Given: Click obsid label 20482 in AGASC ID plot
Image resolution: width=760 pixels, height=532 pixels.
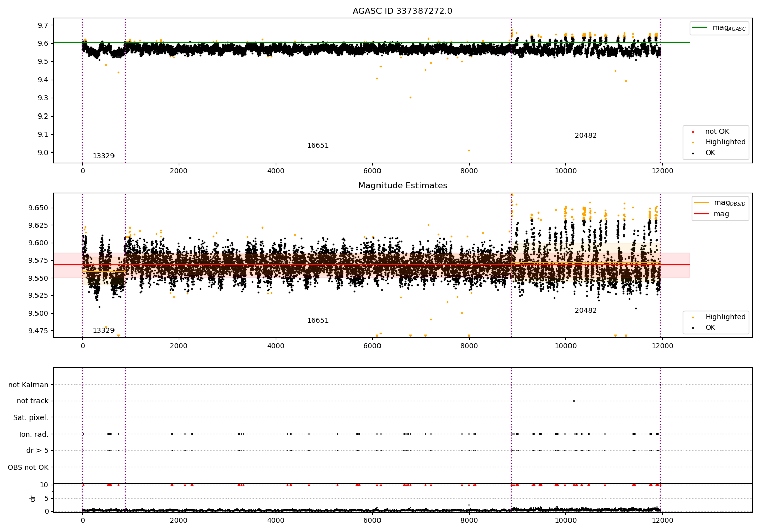Looking at the screenshot, I should point(586,136).
